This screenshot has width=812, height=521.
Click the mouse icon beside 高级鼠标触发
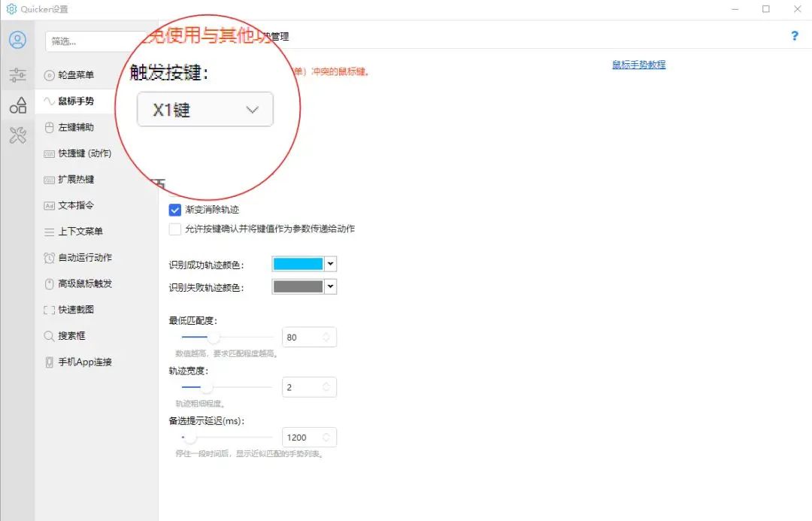coord(49,283)
